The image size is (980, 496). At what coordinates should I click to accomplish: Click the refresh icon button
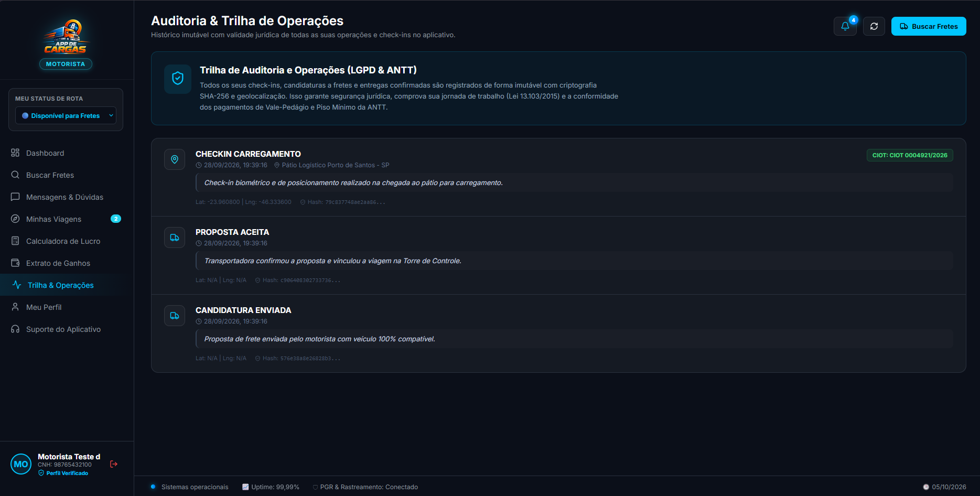coord(874,26)
